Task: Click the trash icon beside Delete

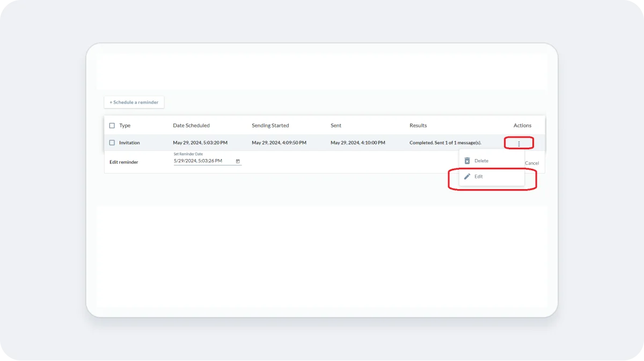Action: 467,161
